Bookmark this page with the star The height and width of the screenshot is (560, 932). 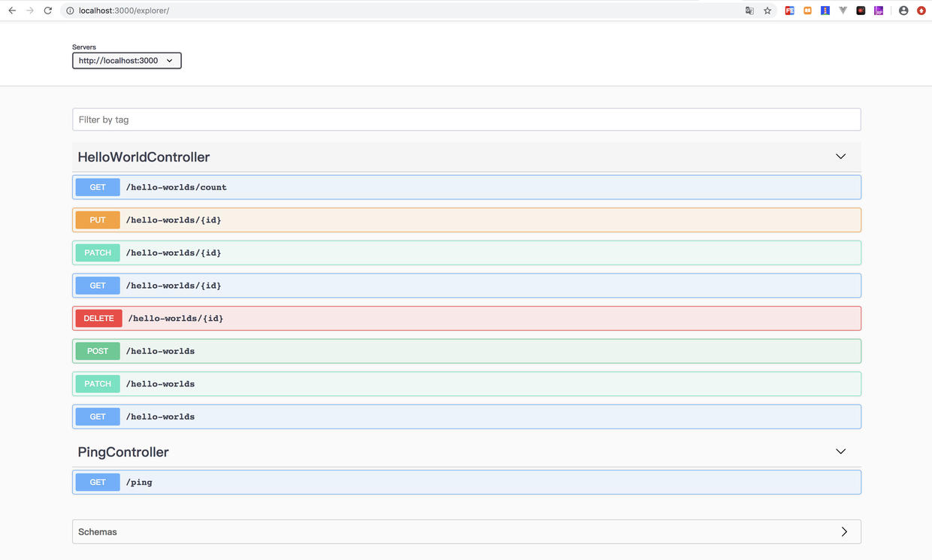pyautogui.click(x=767, y=11)
